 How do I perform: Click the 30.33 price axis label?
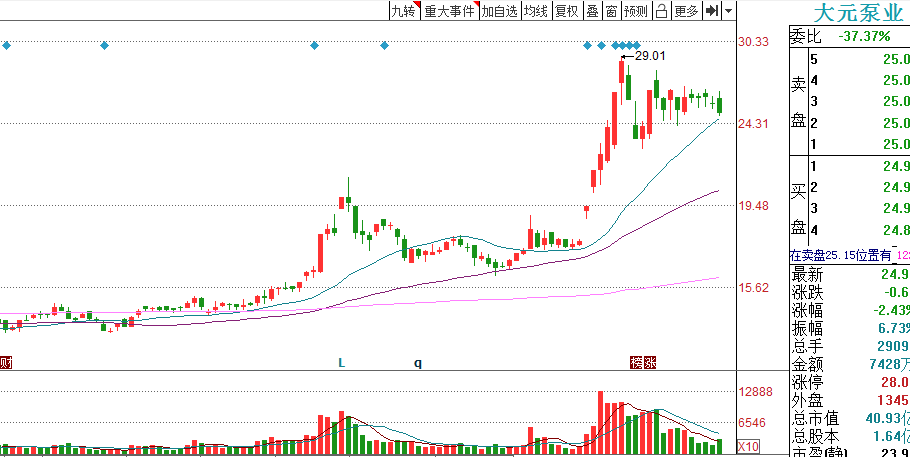tap(753, 42)
